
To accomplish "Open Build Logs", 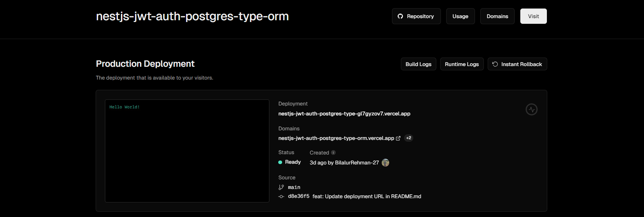I will tap(418, 64).
